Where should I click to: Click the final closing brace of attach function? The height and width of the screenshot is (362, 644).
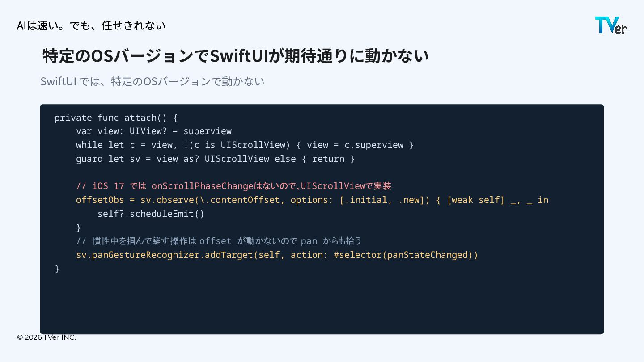[x=57, y=269]
